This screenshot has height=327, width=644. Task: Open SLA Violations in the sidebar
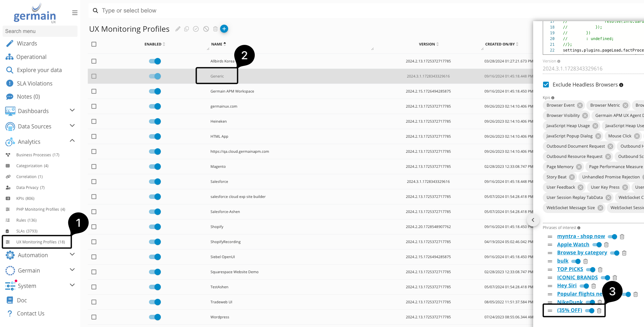point(35,84)
